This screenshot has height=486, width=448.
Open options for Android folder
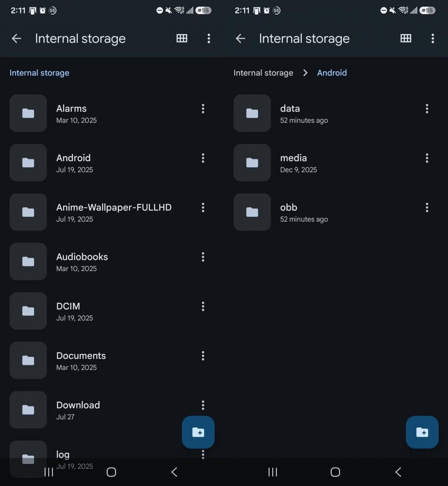203,158
